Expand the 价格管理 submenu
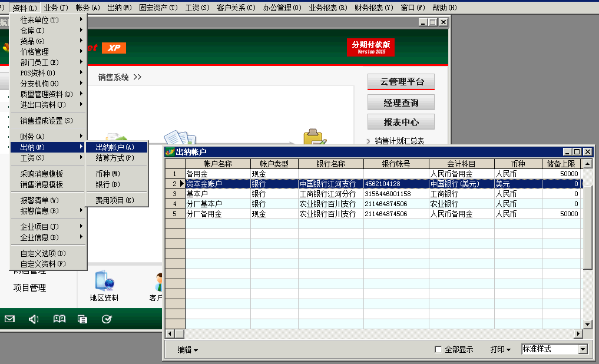The width and height of the screenshot is (599, 364). tap(48, 52)
